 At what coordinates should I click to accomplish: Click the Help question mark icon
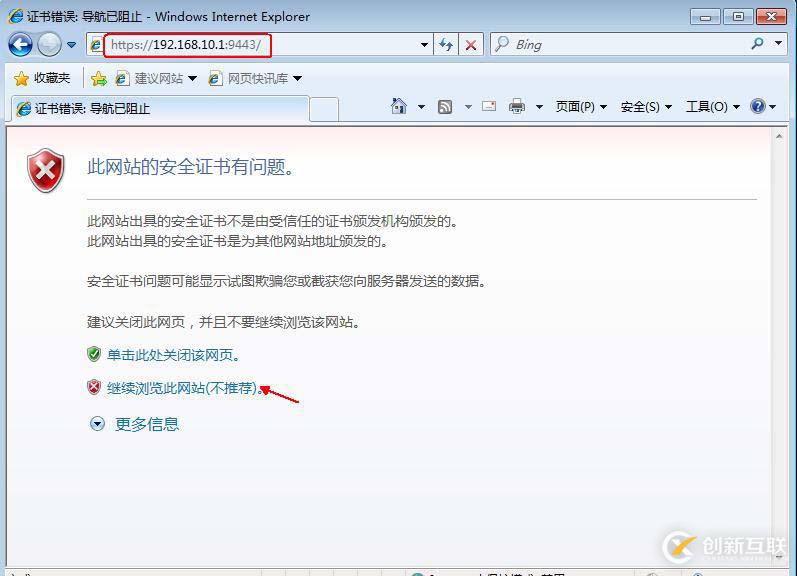[757, 106]
